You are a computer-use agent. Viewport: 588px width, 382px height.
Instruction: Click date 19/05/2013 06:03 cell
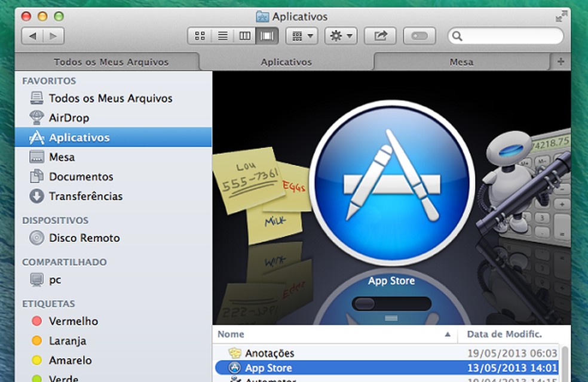512,353
